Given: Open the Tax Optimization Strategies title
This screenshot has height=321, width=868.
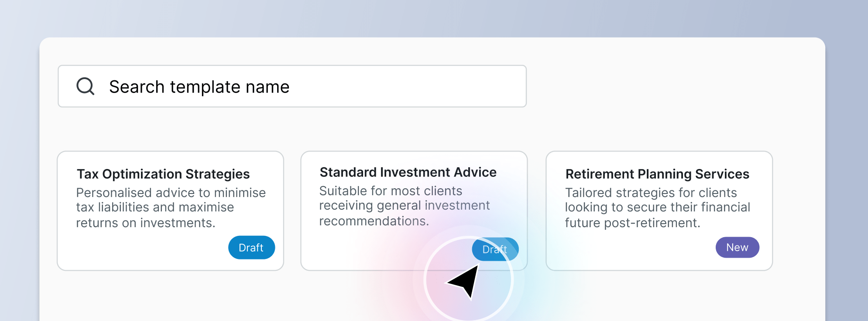Looking at the screenshot, I should click(163, 174).
